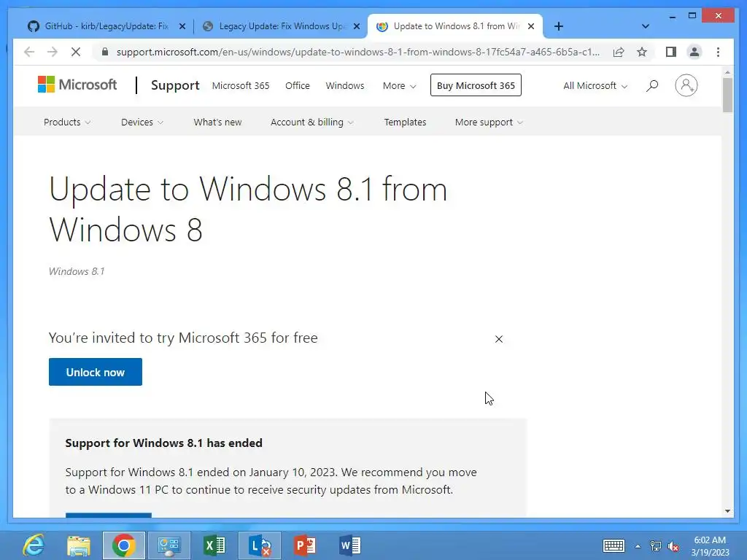Click the 'Windows 8.1' italic subtitle text
747x560 pixels.
tap(77, 271)
